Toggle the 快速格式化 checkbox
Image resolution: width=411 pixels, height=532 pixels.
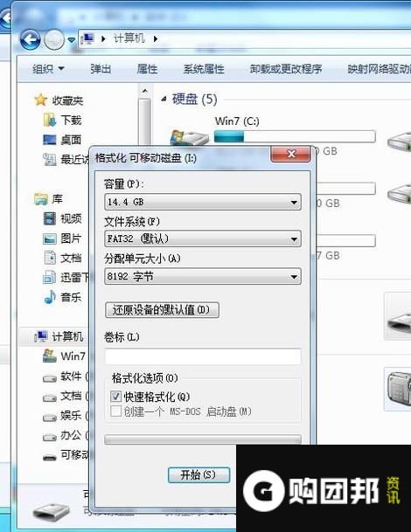115,396
